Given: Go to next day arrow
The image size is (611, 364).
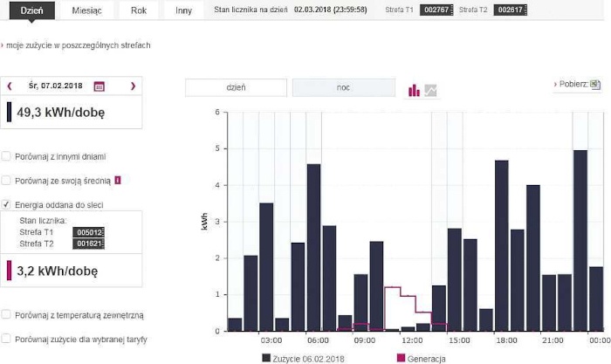Looking at the screenshot, I should [x=133, y=86].
